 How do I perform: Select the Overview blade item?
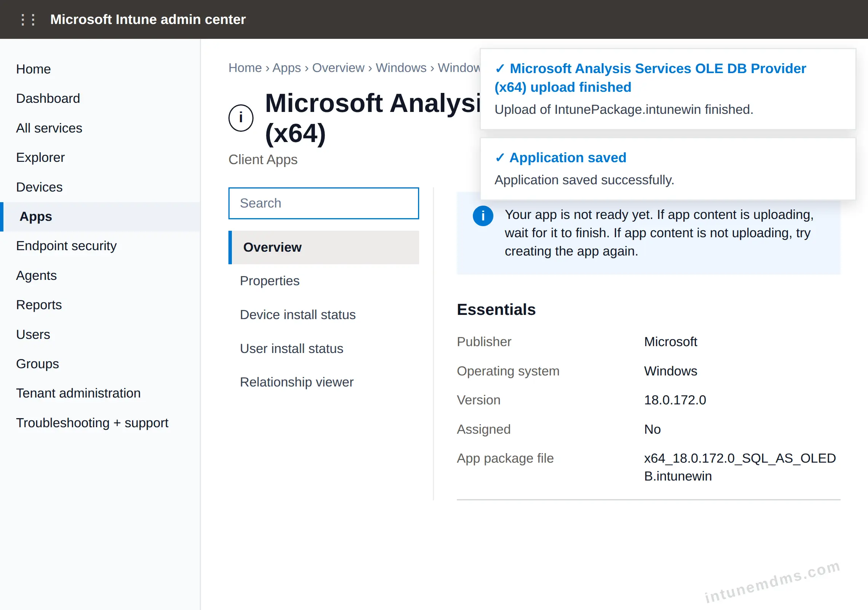coord(324,247)
